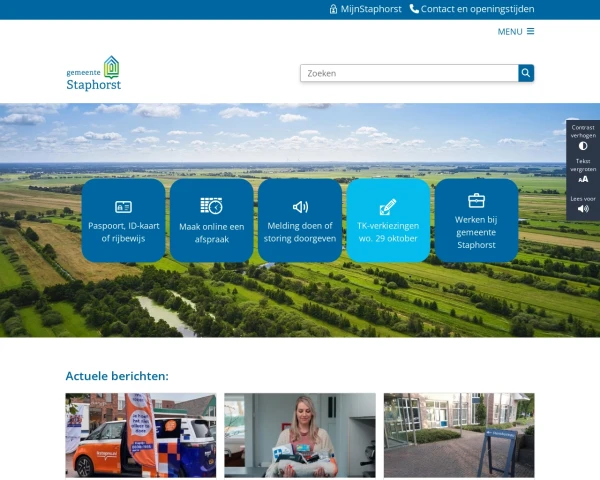Click the calendar appointment icon
This screenshot has height=480, width=600.
[211, 206]
